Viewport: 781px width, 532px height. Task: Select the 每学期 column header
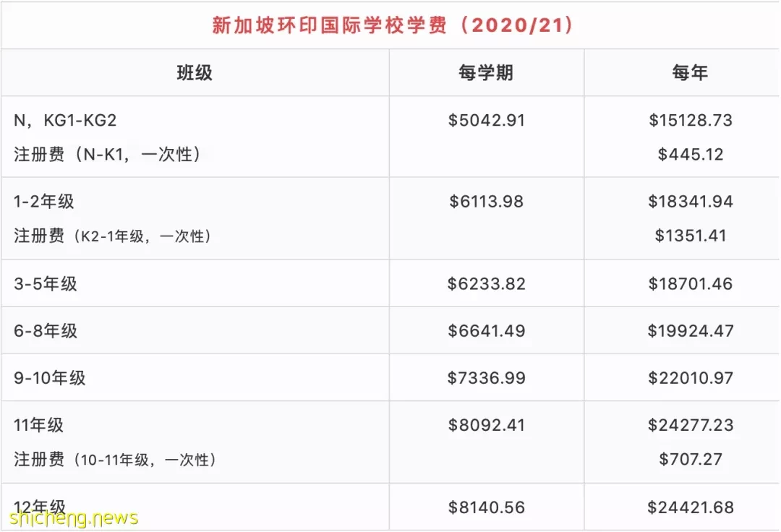pos(486,73)
